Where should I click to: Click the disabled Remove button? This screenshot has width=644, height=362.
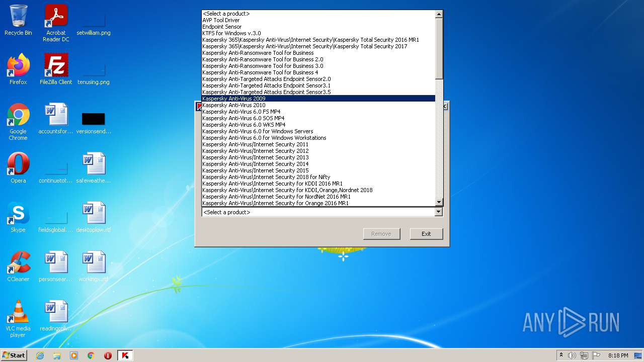click(381, 234)
